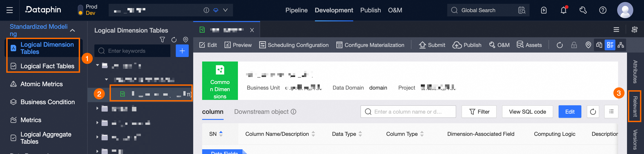Click the Scheduling Configuration button
This screenshot has width=644, height=154.
tap(294, 45)
